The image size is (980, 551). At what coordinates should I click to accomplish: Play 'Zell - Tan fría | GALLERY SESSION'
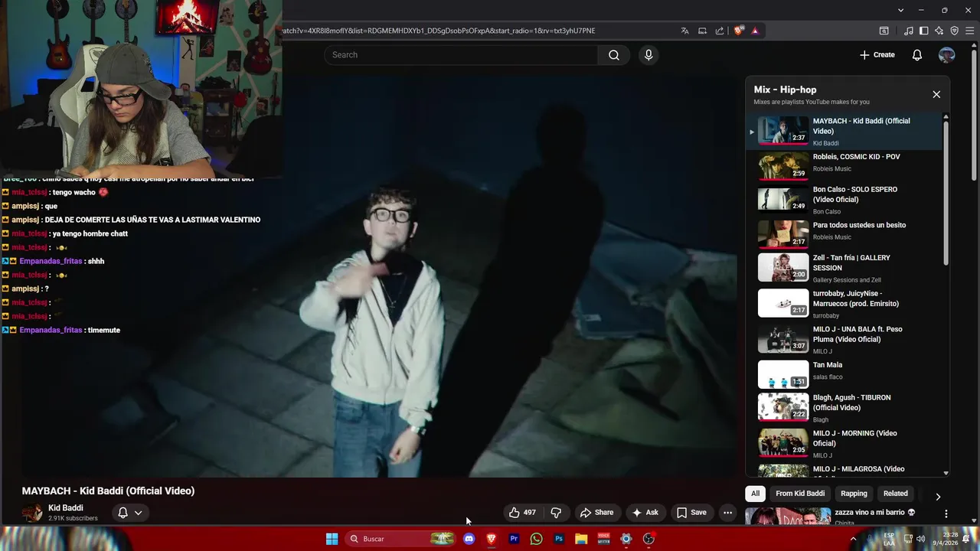point(843,268)
